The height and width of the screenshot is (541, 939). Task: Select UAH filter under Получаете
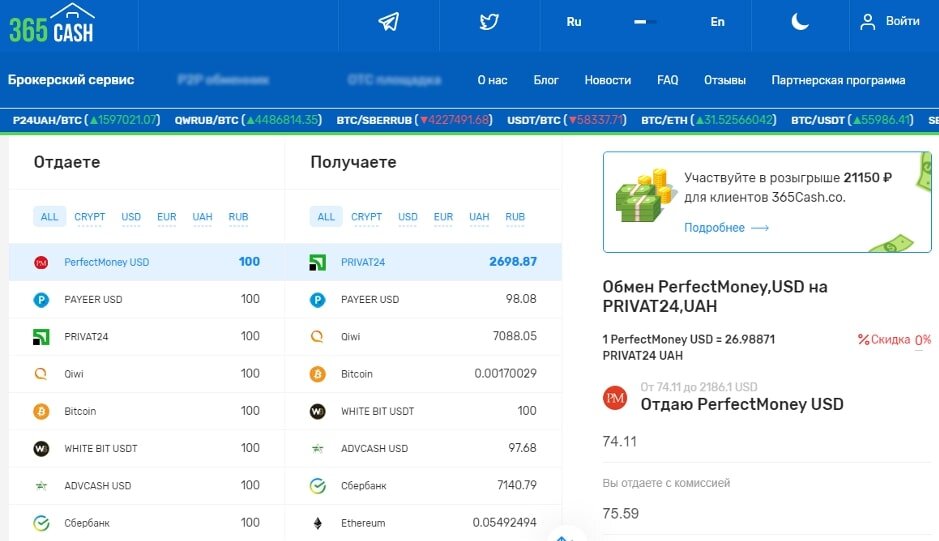(479, 217)
